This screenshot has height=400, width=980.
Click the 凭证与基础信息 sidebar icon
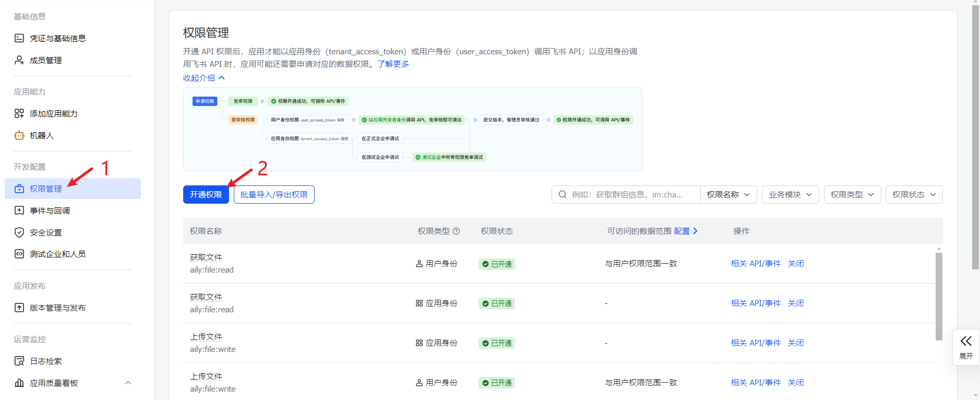pyautogui.click(x=19, y=38)
